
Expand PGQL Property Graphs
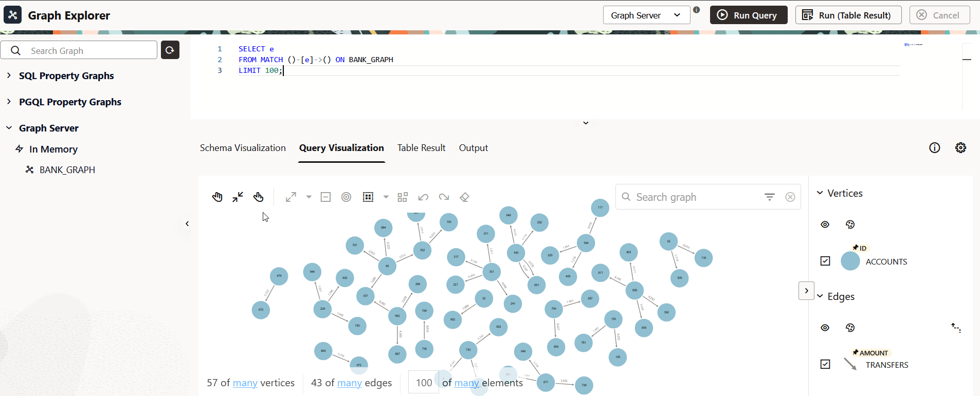(x=9, y=102)
